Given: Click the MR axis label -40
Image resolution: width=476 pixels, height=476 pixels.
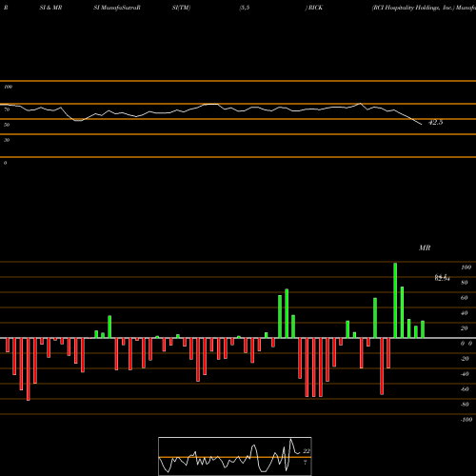Looking at the screenshot, I should click(x=465, y=374).
